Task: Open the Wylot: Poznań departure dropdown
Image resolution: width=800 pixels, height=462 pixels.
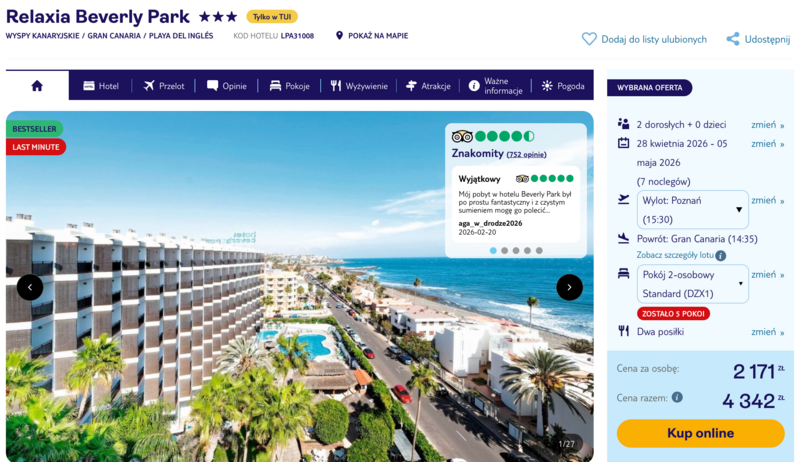Action: click(692, 210)
